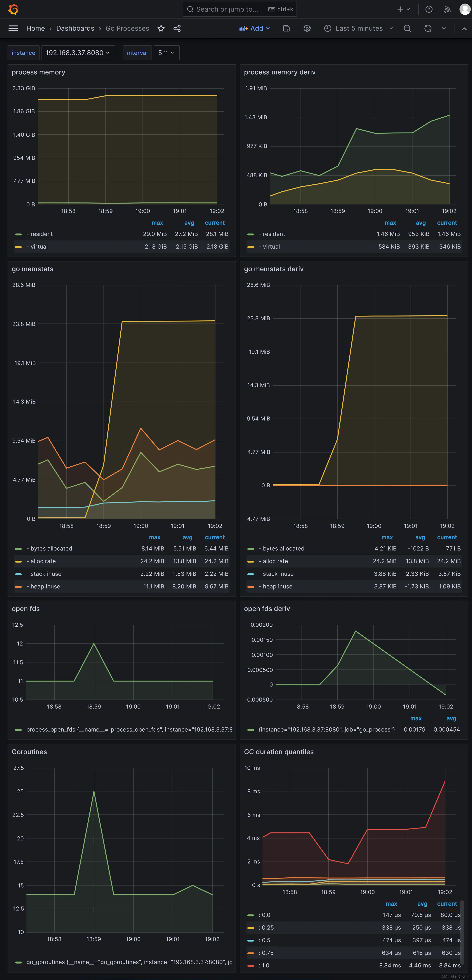Viewport: 472px width, 980px height.
Task: Star the Go Processes dashboard
Action: point(161,28)
